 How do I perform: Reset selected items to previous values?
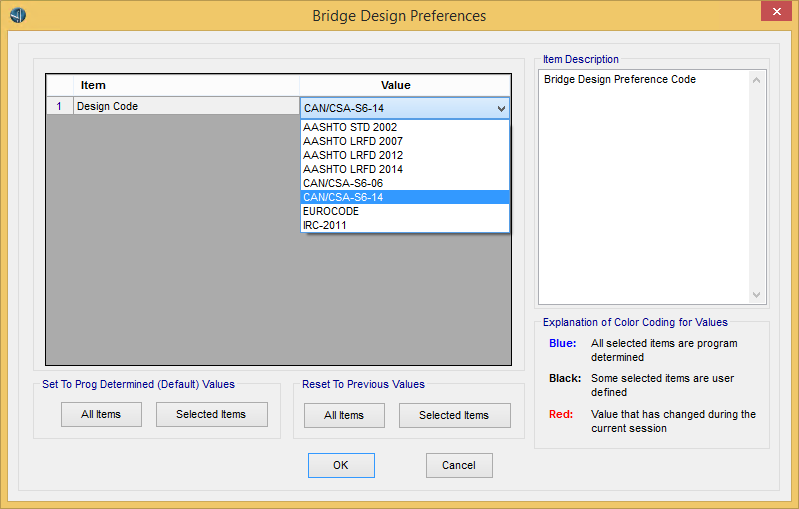(x=455, y=415)
